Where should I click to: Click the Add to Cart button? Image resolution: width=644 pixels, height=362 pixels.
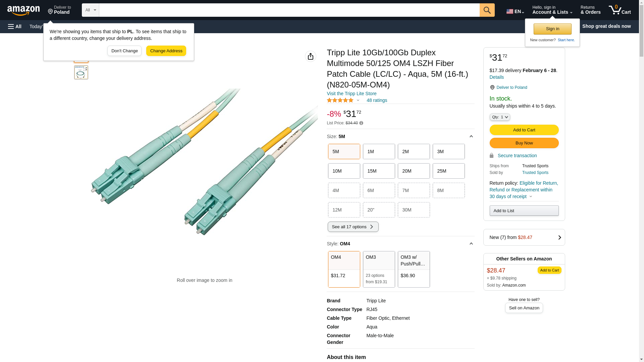pyautogui.click(x=524, y=130)
